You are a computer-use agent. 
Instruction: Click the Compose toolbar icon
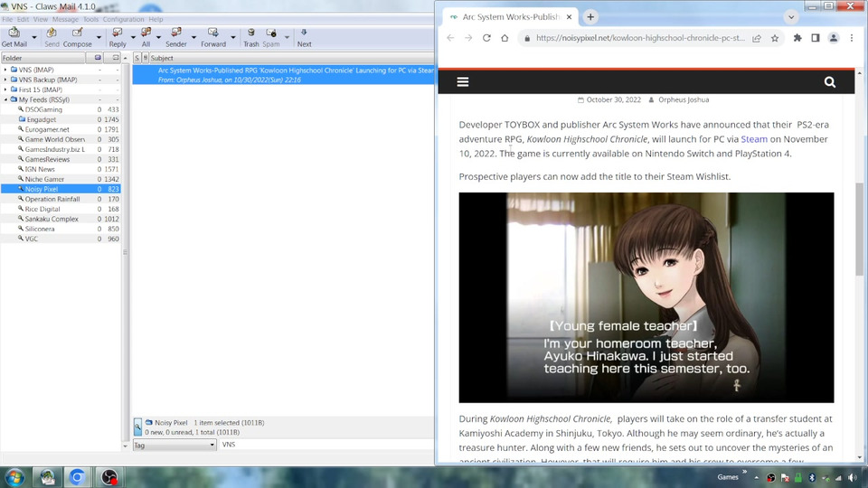click(78, 37)
